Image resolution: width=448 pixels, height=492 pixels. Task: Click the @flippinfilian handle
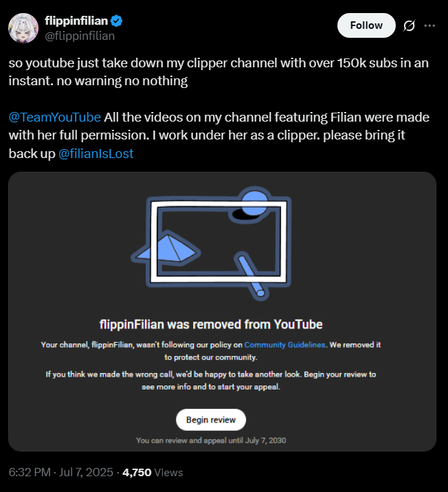point(79,35)
